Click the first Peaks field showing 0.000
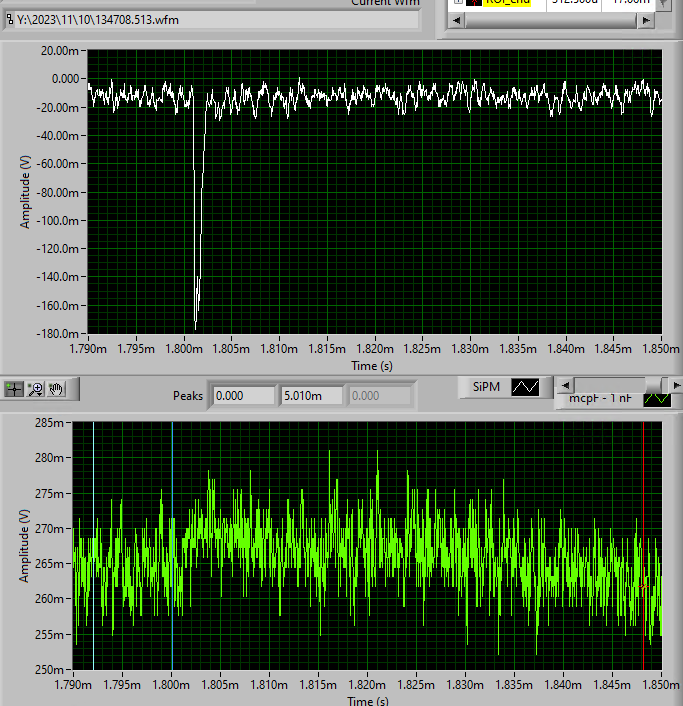 pos(244,396)
